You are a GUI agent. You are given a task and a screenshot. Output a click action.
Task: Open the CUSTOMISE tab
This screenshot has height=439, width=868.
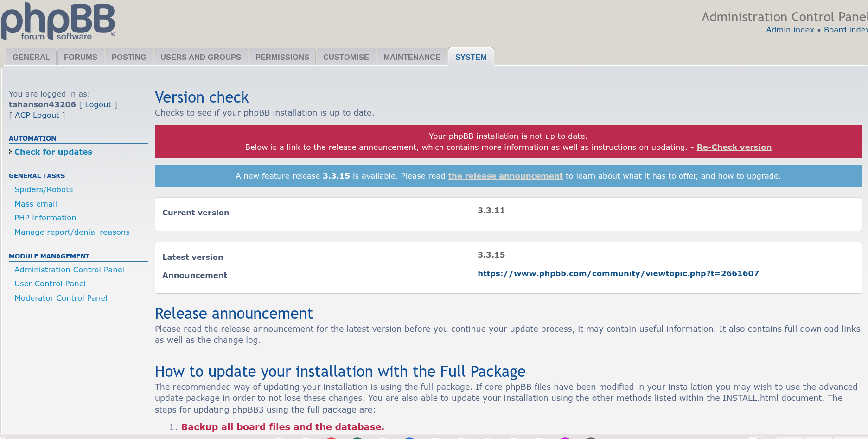point(346,57)
